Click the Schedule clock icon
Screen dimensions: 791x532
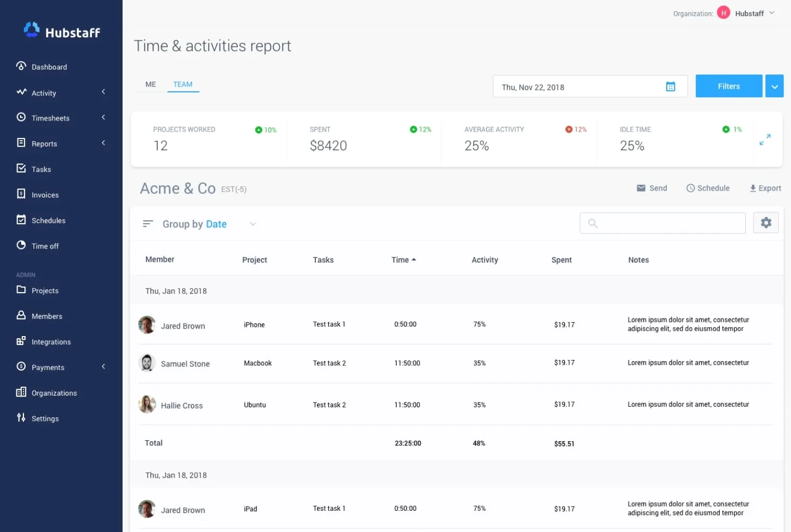tap(690, 188)
